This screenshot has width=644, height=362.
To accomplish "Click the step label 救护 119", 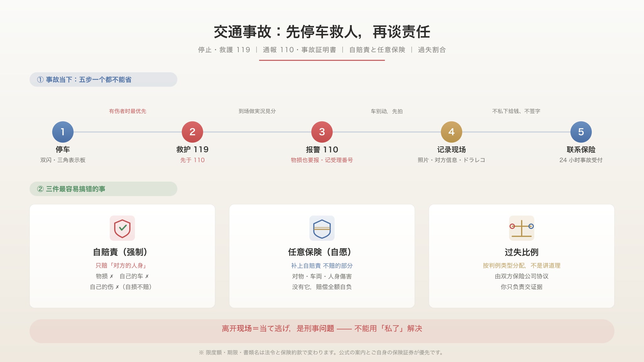I will [x=192, y=150].
